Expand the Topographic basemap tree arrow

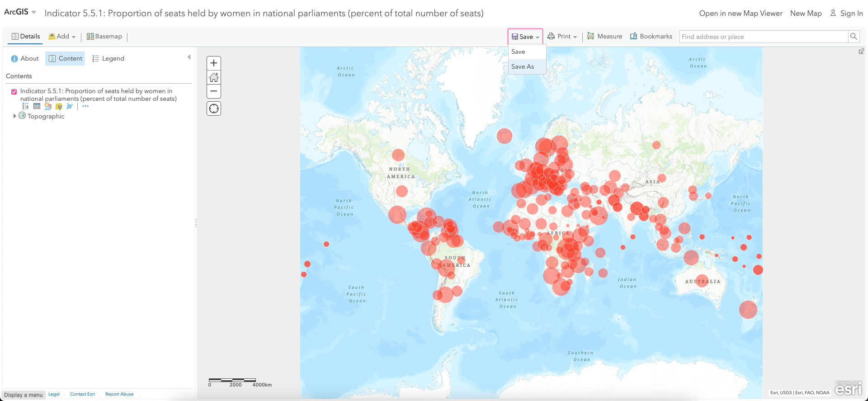[14, 116]
